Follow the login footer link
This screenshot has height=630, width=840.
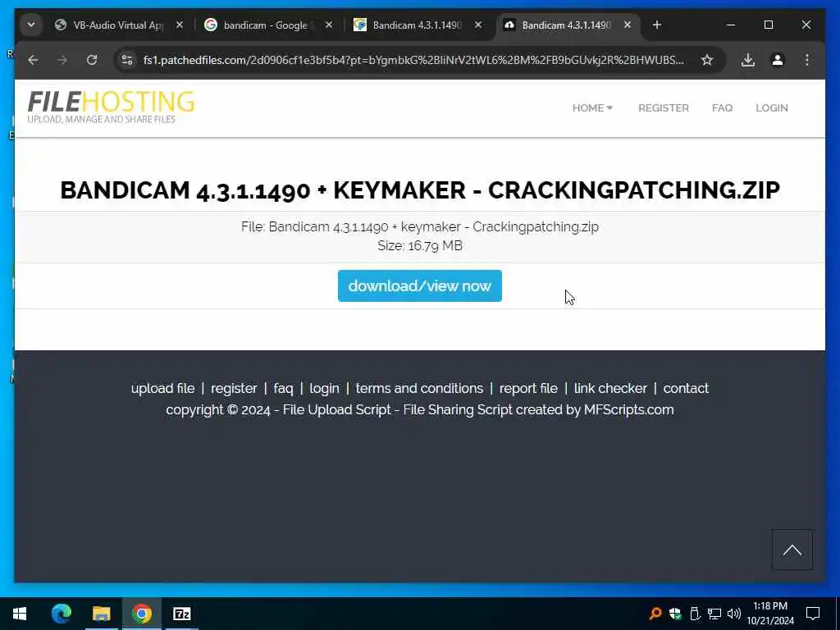(x=324, y=388)
